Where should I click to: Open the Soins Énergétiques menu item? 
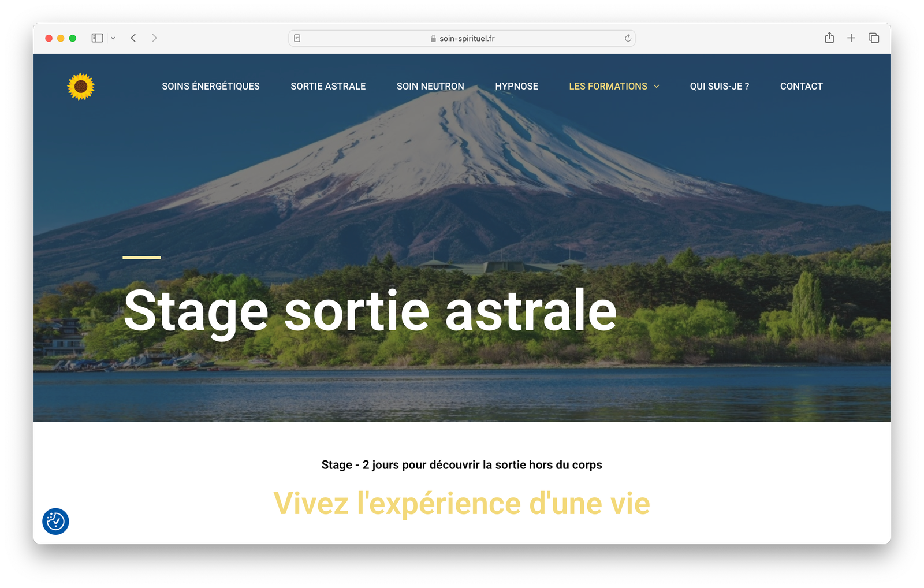211,86
